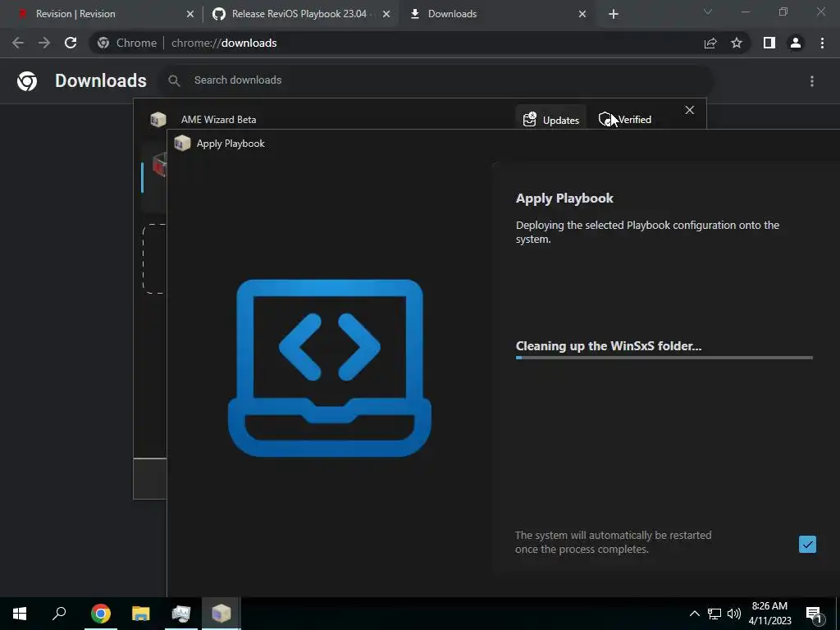Click the AME Wizard taskbar icon

click(221, 614)
